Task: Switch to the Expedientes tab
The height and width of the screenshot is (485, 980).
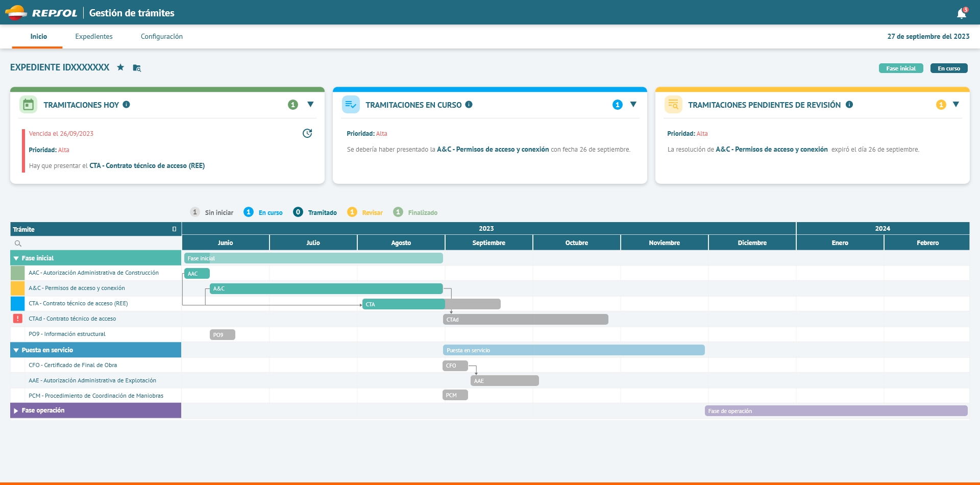Action: (x=94, y=37)
